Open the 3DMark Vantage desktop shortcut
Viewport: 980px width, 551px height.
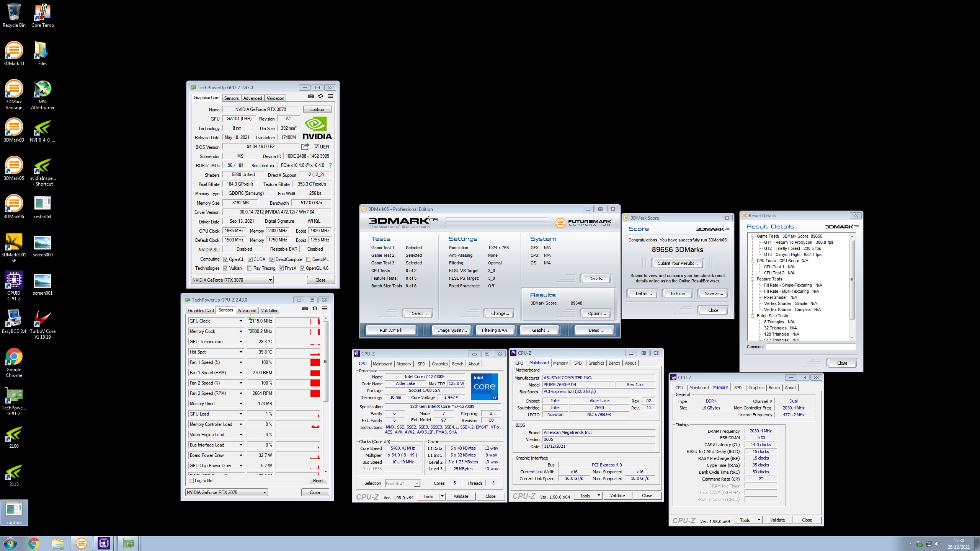(14, 95)
